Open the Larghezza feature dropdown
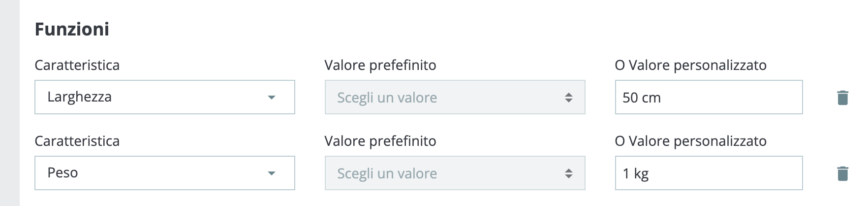 pyautogui.click(x=164, y=97)
